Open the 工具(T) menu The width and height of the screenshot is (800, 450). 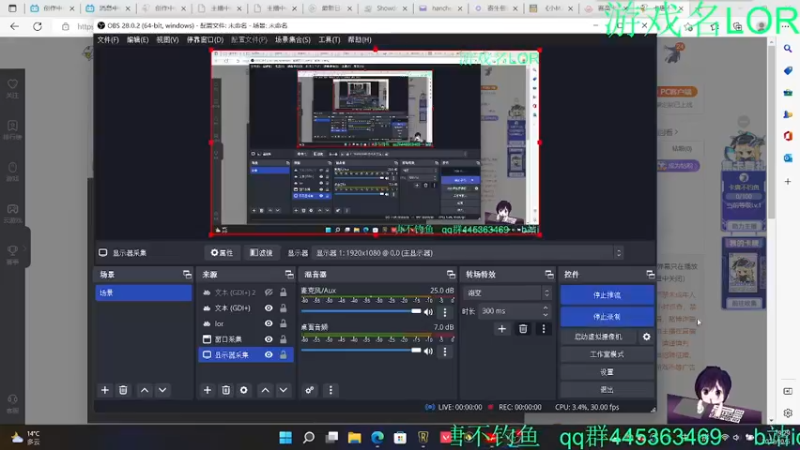(329, 40)
